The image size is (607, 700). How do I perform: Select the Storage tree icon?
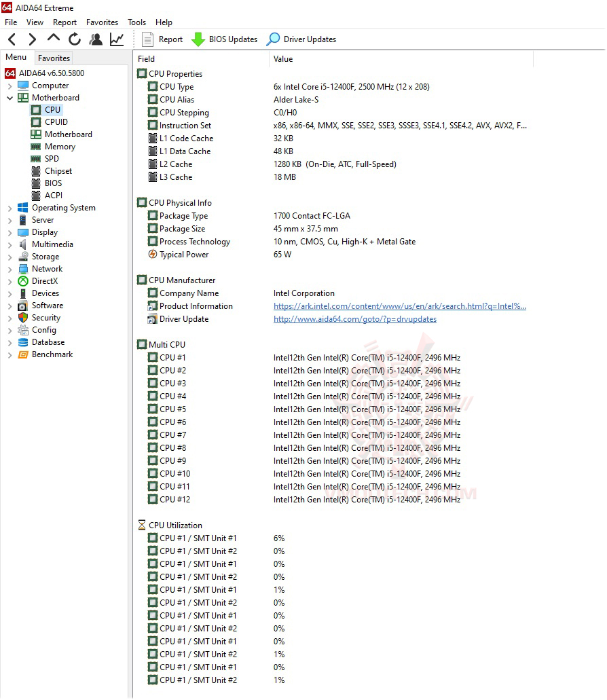click(x=23, y=256)
